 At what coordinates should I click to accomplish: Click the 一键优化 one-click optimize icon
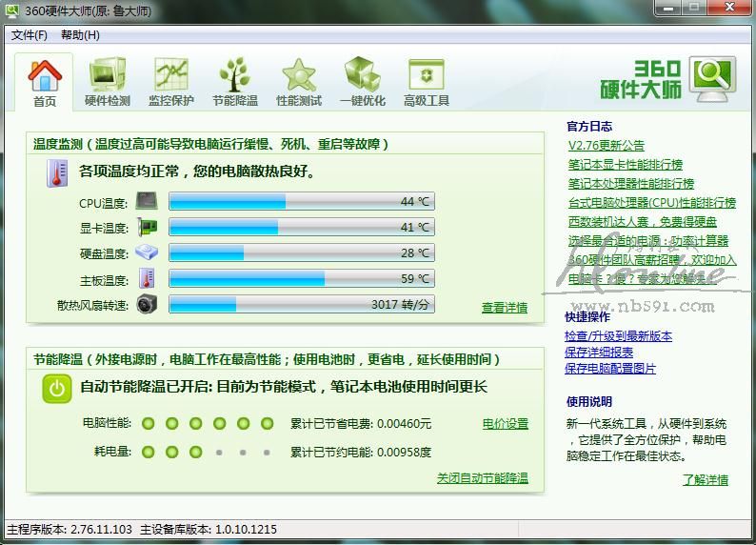[362, 76]
